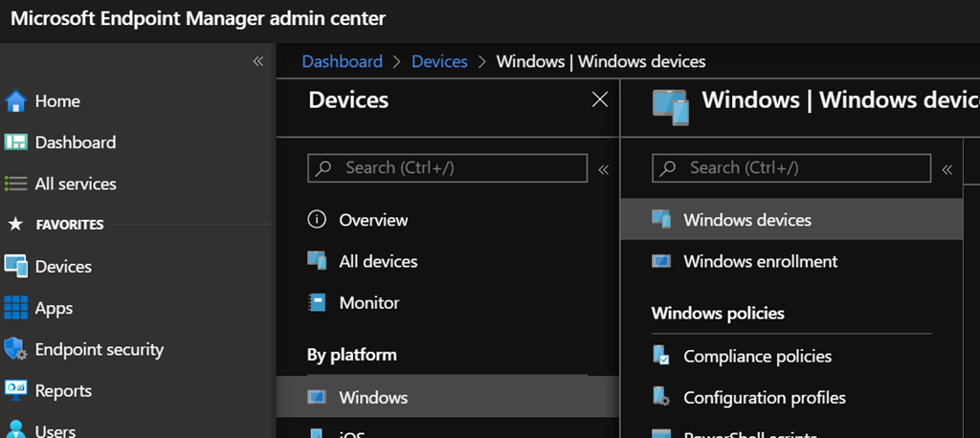Click the Dashboard breadcrumb link
The height and width of the screenshot is (438, 980).
342,61
